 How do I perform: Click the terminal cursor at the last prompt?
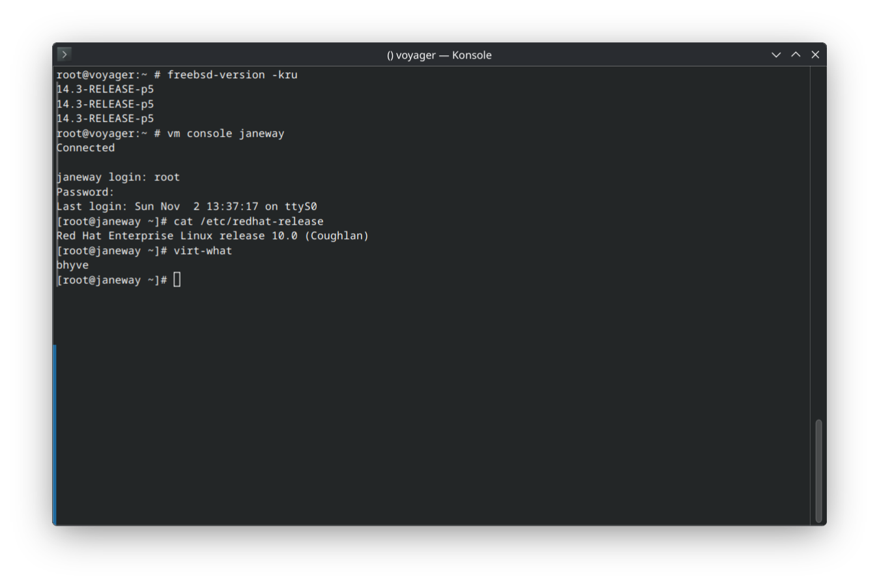pos(177,280)
